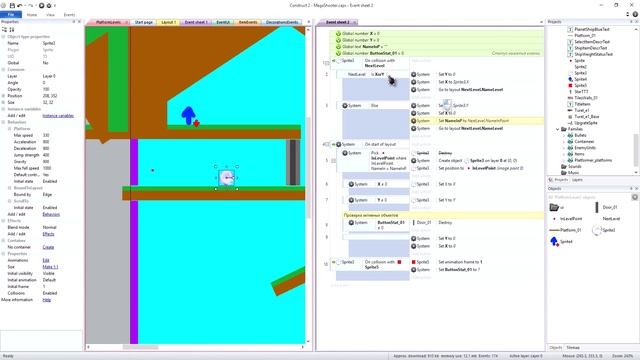The width and height of the screenshot is (640, 360).
Task: Click the categorized view icon in Properties panel
Action: 5,29
